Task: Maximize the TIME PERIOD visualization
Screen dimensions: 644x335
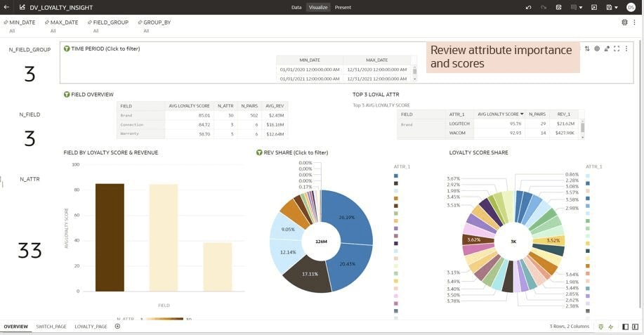Action: pyautogui.click(x=617, y=48)
